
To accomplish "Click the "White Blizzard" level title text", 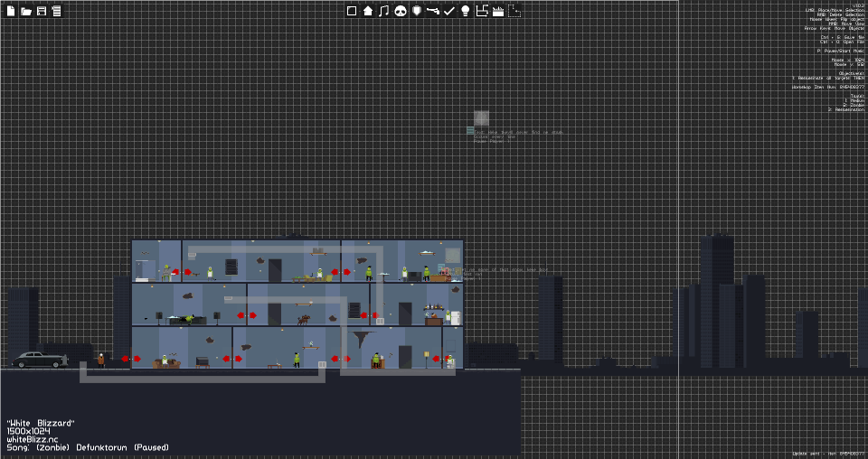I will 41,423.
